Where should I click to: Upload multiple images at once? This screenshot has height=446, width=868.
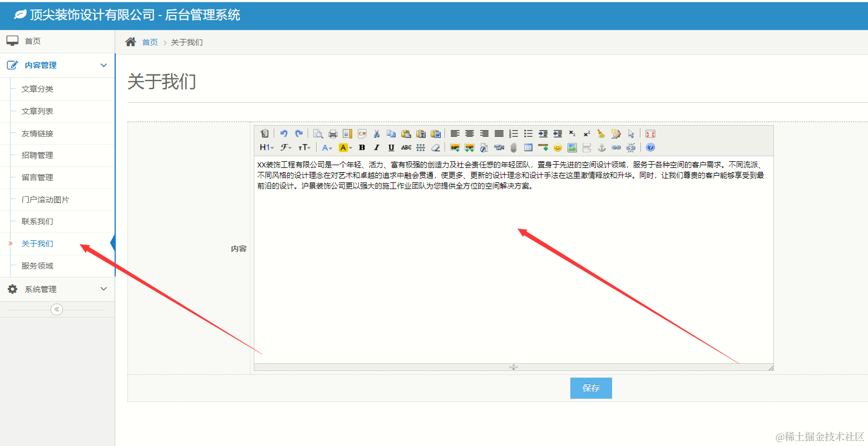click(x=470, y=147)
